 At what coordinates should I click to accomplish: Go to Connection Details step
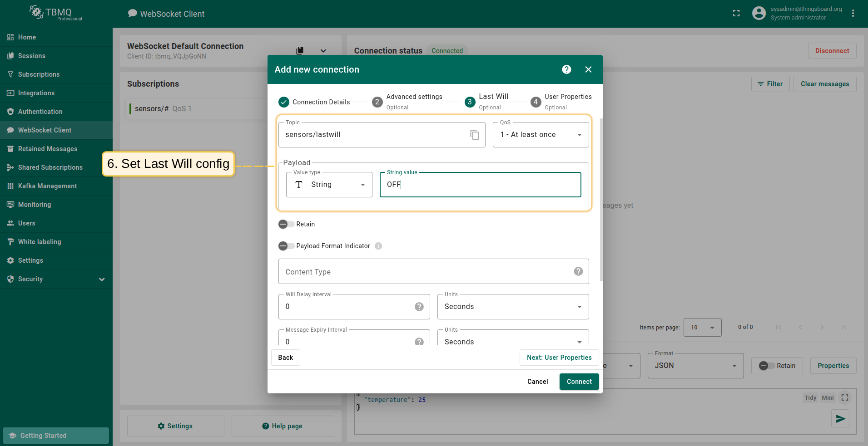314,102
